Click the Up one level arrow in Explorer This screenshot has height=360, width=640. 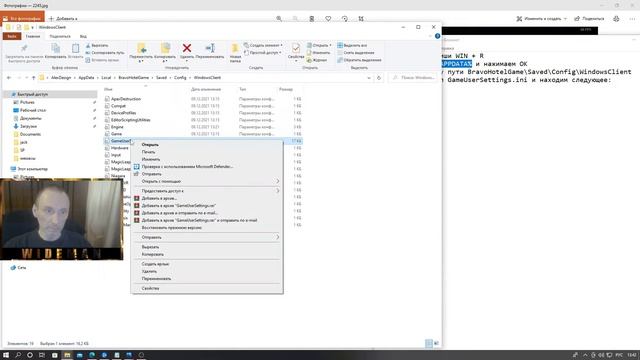[33, 78]
